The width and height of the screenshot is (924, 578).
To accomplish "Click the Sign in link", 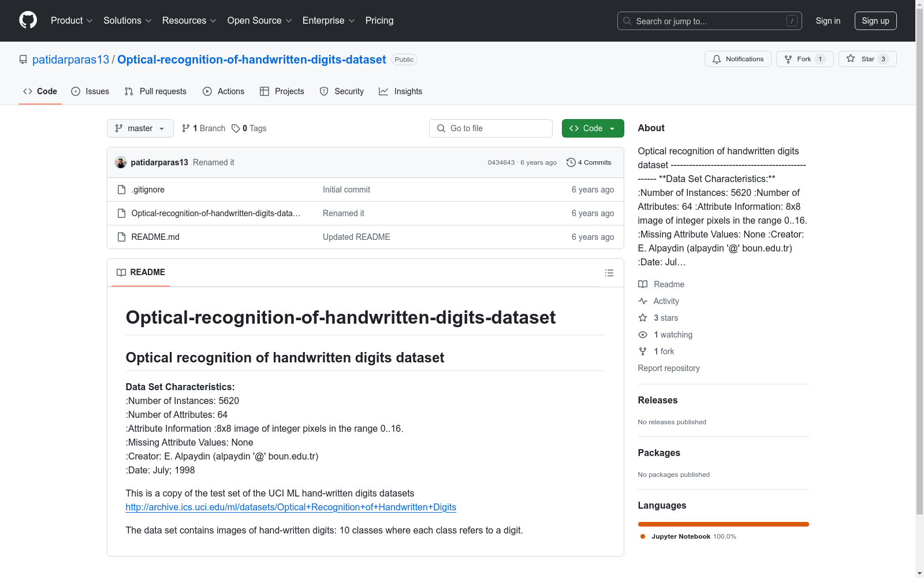I will click(x=828, y=21).
